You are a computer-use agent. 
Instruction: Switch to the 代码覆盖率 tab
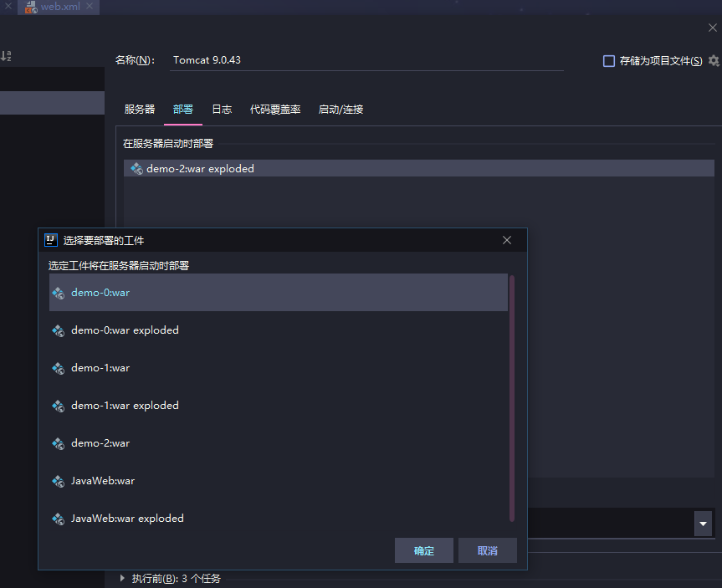(x=275, y=110)
